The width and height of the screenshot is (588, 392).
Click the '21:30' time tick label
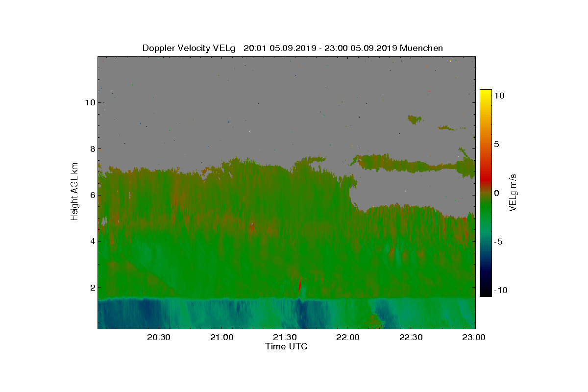pyautogui.click(x=285, y=338)
